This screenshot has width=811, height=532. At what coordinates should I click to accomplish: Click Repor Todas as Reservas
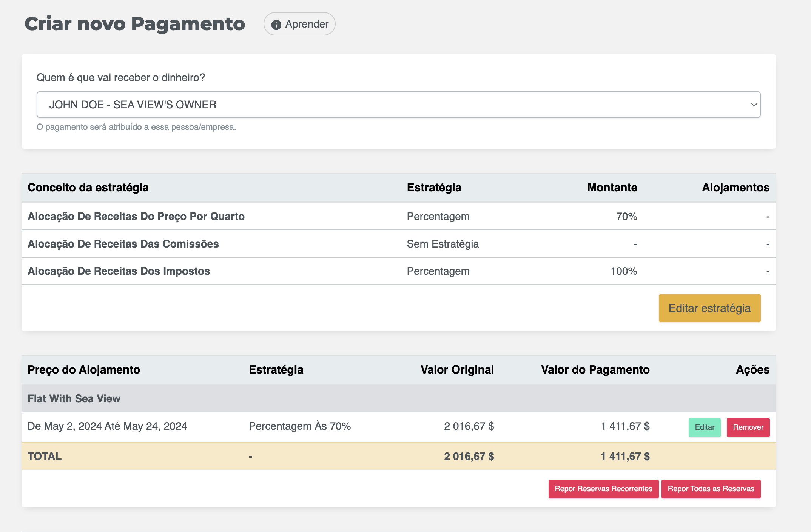click(x=711, y=489)
